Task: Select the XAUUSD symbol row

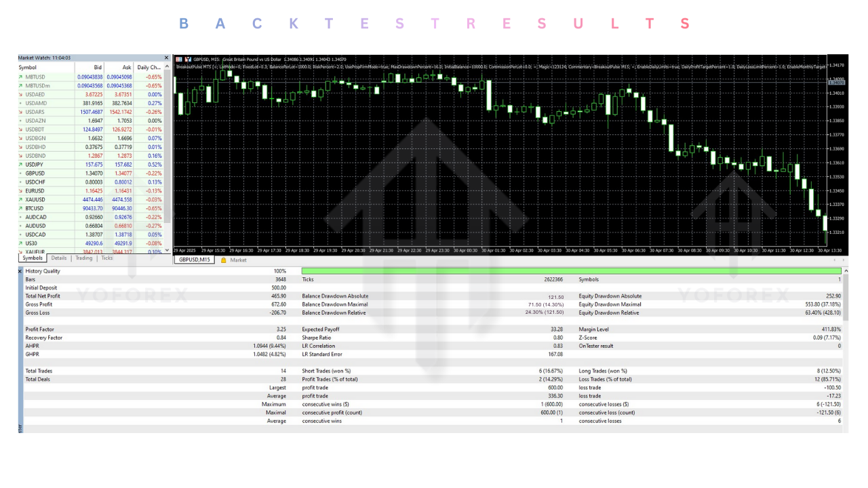Action: coord(47,199)
